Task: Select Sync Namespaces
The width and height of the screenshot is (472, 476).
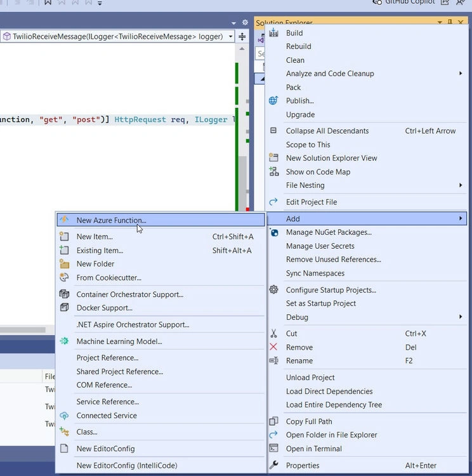Action: coord(315,273)
